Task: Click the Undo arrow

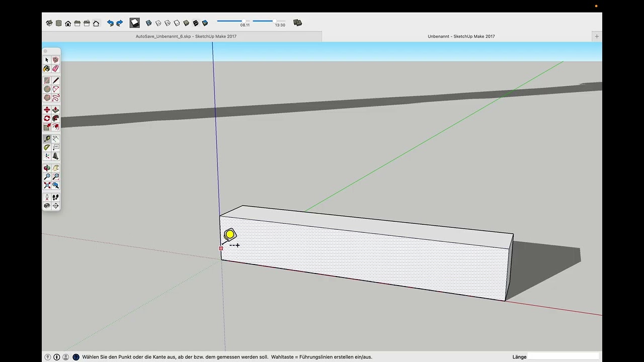Action: pyautogui.click(x=110, y=23)
